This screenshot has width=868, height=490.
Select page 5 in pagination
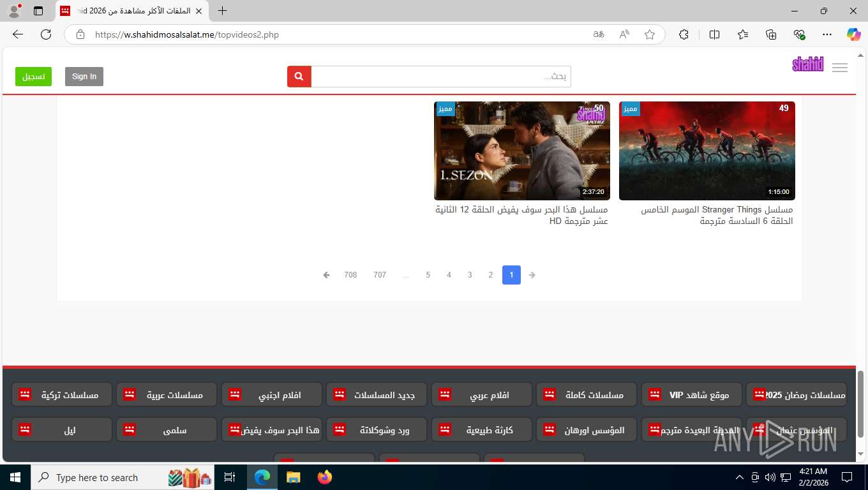[428, 275]
